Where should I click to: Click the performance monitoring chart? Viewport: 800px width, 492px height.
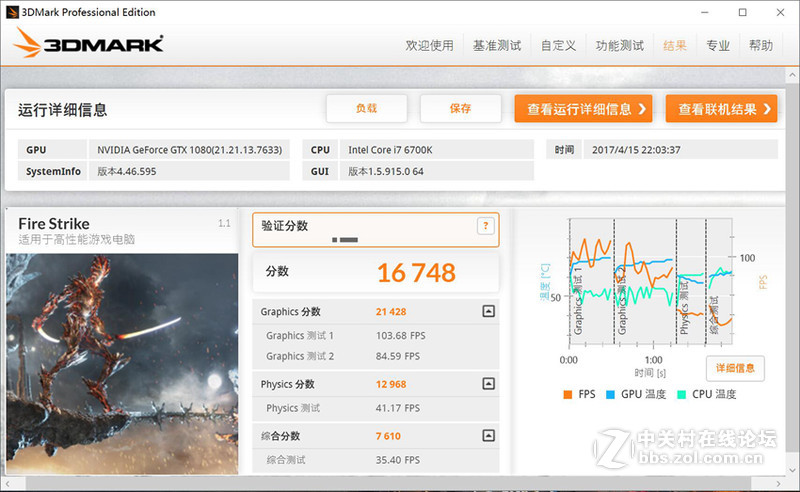[x=651, y=282]
